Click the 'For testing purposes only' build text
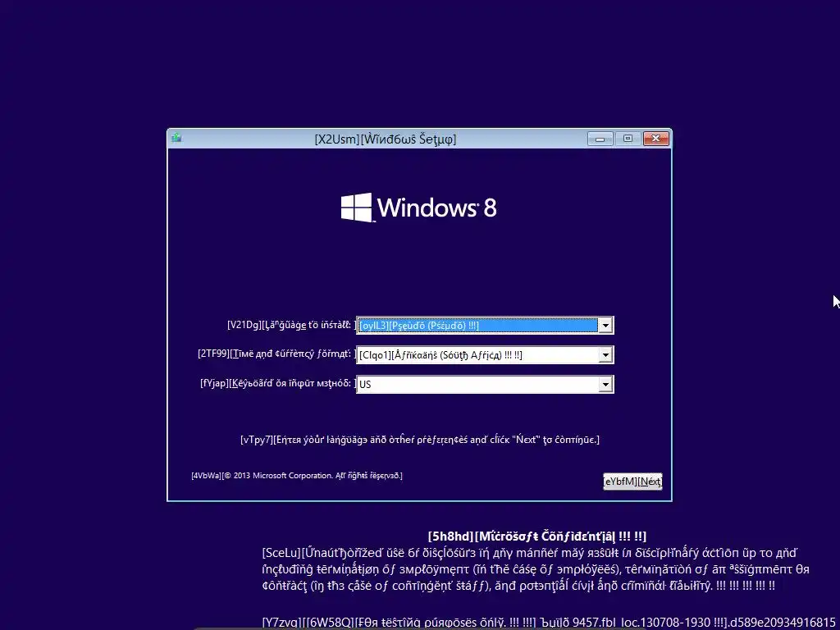Screen dimensions: 840x630 click(550, 623)
